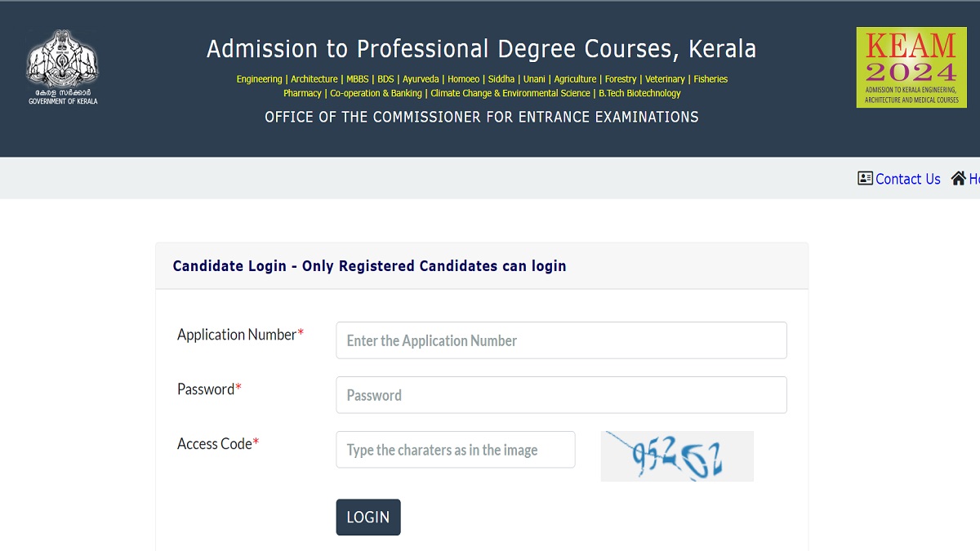Click the MBBS course text in header
This screenshot has height=551, width=980.
coord(357,79)
